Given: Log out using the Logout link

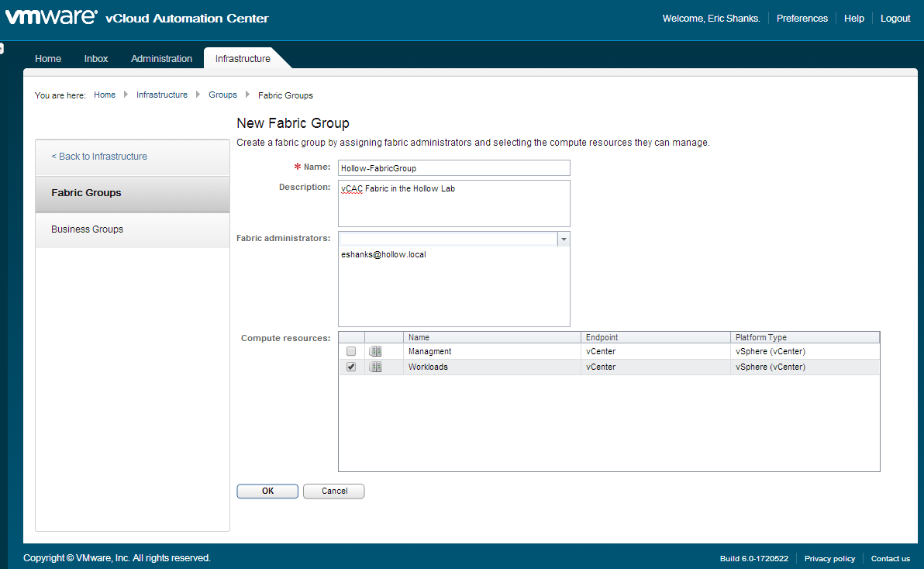Looking at the screenshot, I should point(895,19).
